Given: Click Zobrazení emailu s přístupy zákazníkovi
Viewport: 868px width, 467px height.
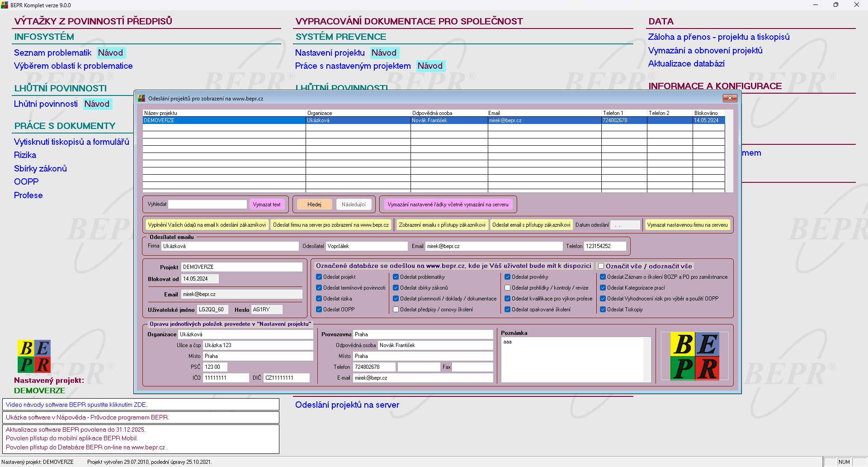Looking at the screenshot, I should pyautogui.click(x=442, y=225).
